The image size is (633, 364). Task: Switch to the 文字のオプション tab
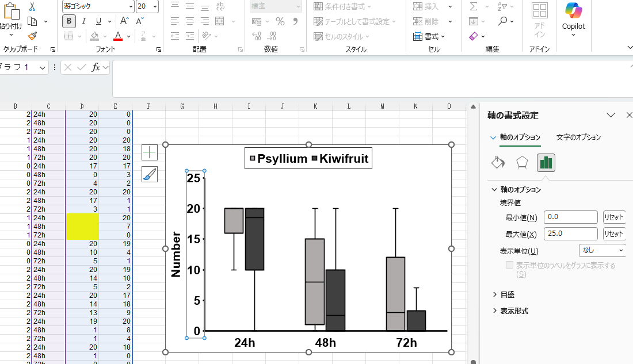(x=578, y=137)
